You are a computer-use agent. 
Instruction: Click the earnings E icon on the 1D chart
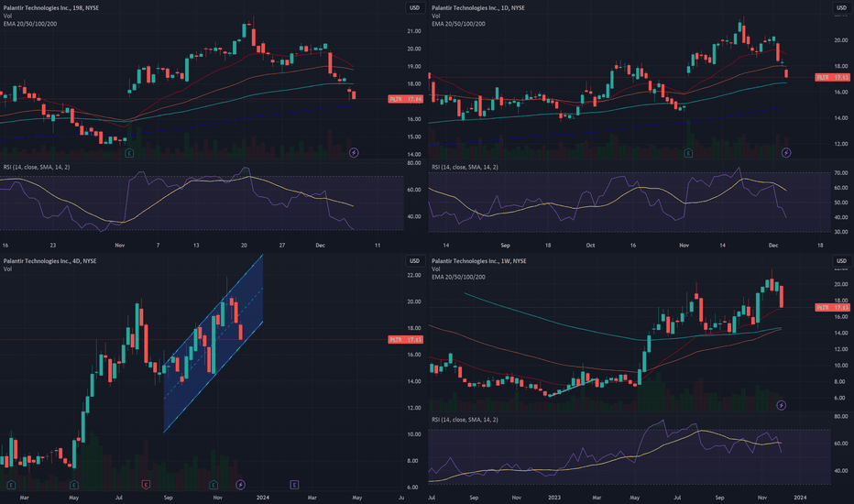pyautogui.click(x=688, y=153)
